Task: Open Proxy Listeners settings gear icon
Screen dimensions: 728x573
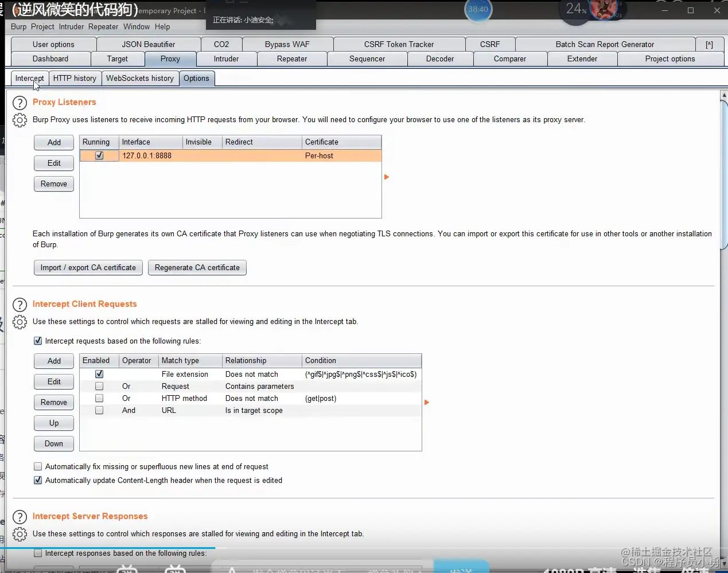Action: tap(20, 120)
